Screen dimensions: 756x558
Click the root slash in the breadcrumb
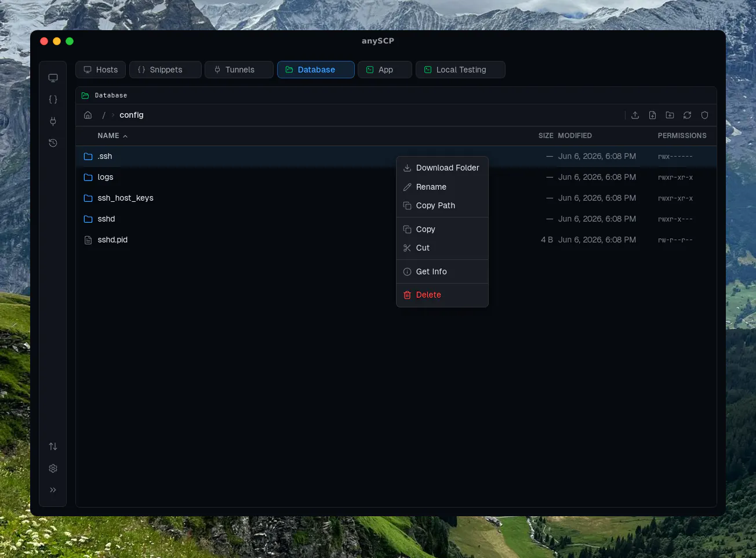pyautogui.click(x=104, y=115)
